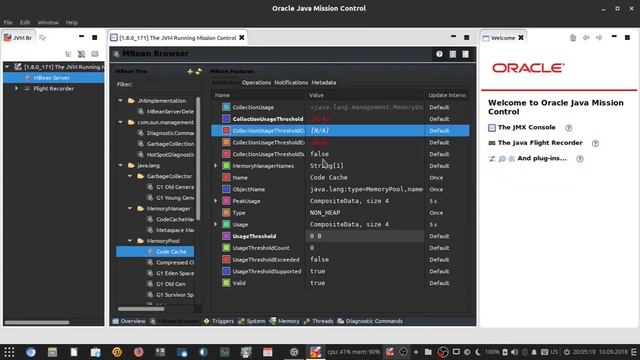
Task: Collapse the com.sun.management folder
Action: click(x=120, y=122)
